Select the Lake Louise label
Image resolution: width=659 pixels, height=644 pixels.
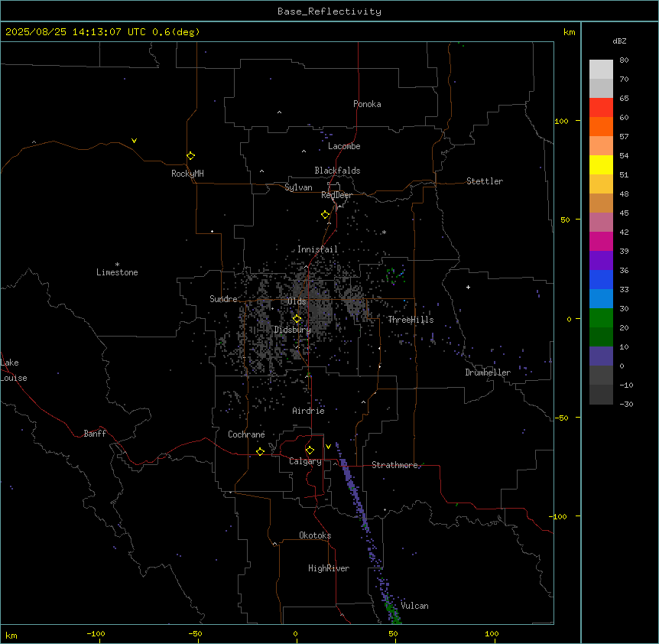pyautogui.click(x=14, y=370)
